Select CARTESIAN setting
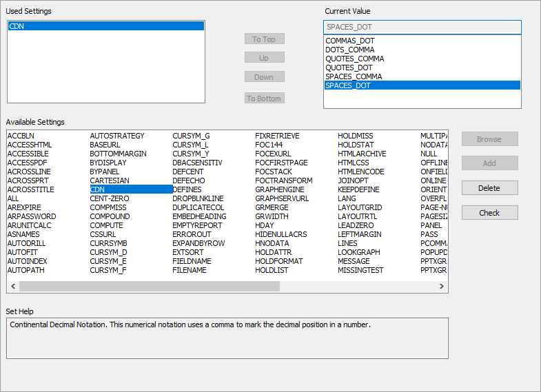Image resolution: width=541 pixels, height=392 pixels. click(110, 180)
